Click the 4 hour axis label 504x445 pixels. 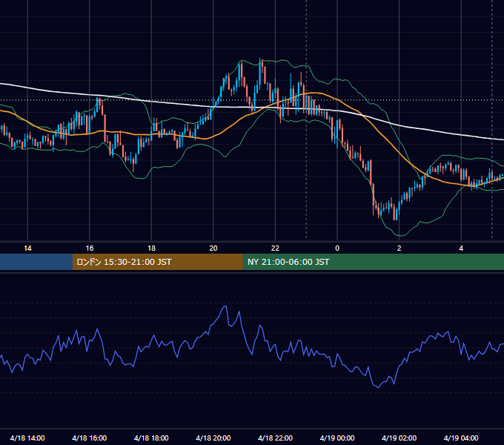[x=461, y=248]
